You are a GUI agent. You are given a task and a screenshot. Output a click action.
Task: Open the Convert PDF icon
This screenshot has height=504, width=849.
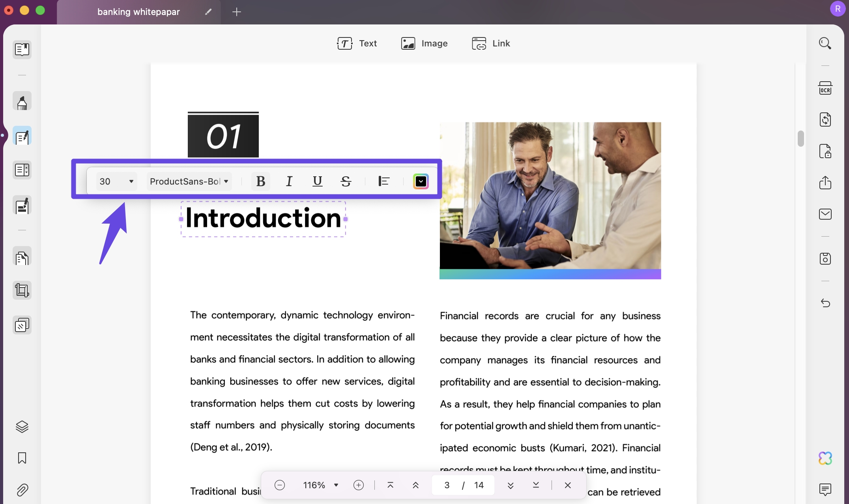825,119
